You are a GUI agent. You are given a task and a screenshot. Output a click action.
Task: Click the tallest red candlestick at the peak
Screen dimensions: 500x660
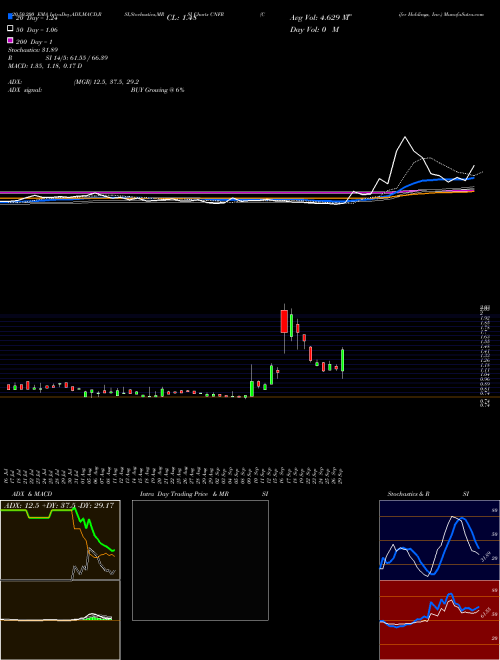pyautogui.click(x=285, y=322)
